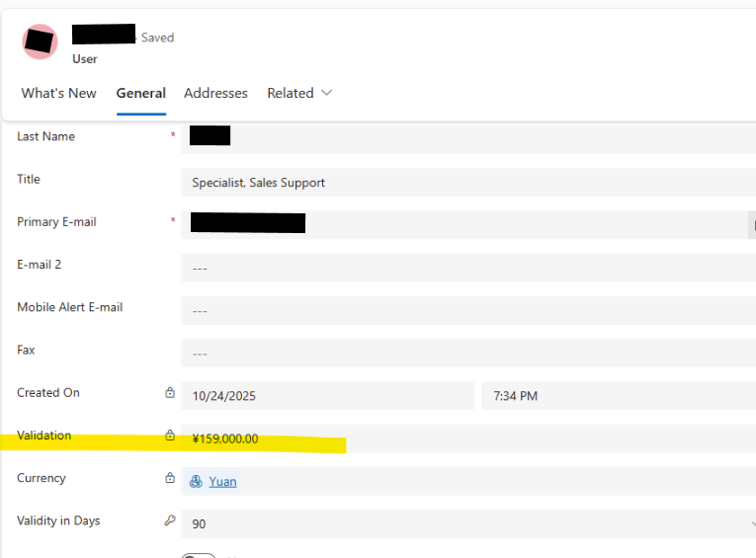This screenshot has width=756, height=558.
Task: Click the Mobile Alert E-mail field
Action: coord(468,310)
